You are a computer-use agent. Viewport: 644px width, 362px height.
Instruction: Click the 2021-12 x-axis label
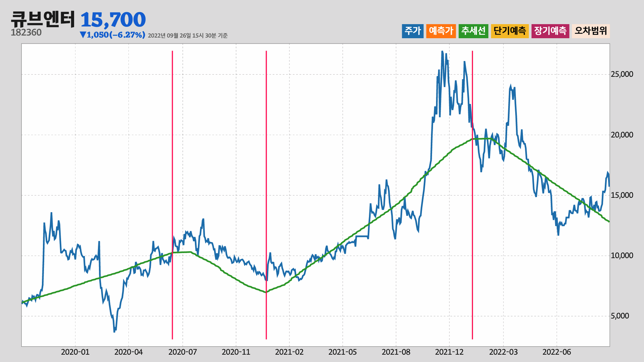click(x=449, y=352)
